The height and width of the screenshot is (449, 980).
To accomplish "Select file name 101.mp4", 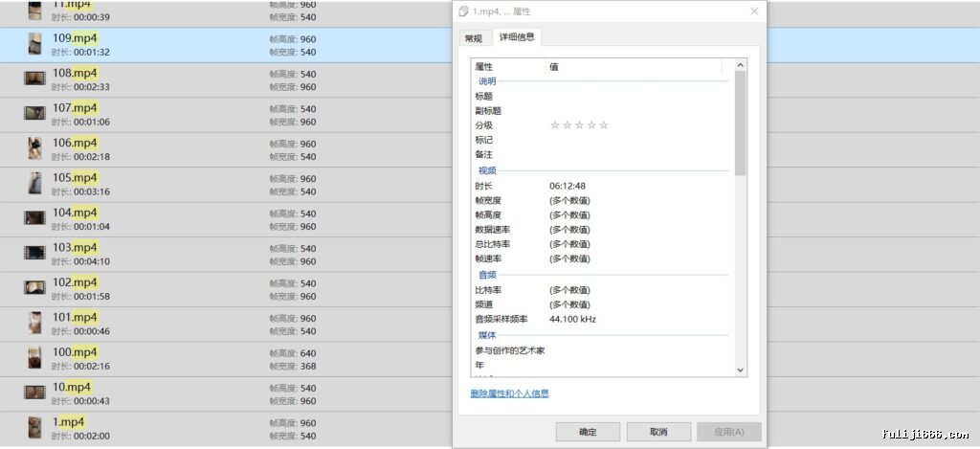I will (75, 318).
